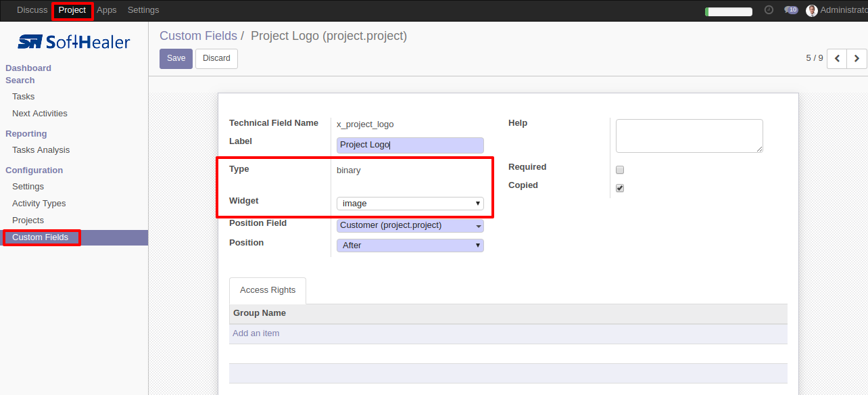Click the Administrator avatar picture

point(812,10)
